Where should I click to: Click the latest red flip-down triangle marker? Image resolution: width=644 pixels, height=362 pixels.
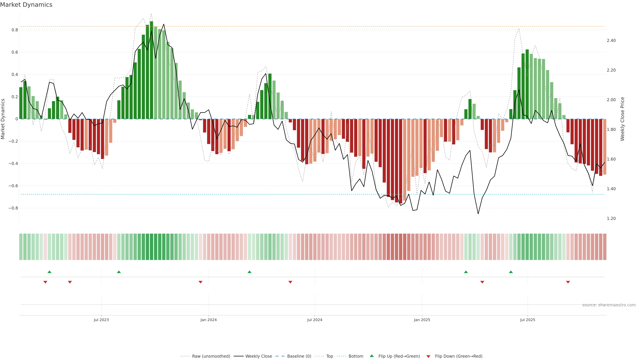tap(568, 282)
